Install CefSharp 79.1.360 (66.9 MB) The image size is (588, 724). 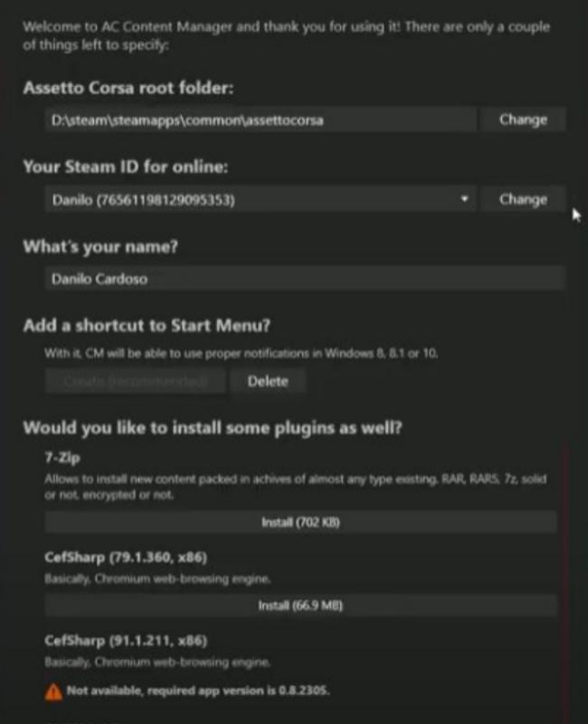click(300, 605)
